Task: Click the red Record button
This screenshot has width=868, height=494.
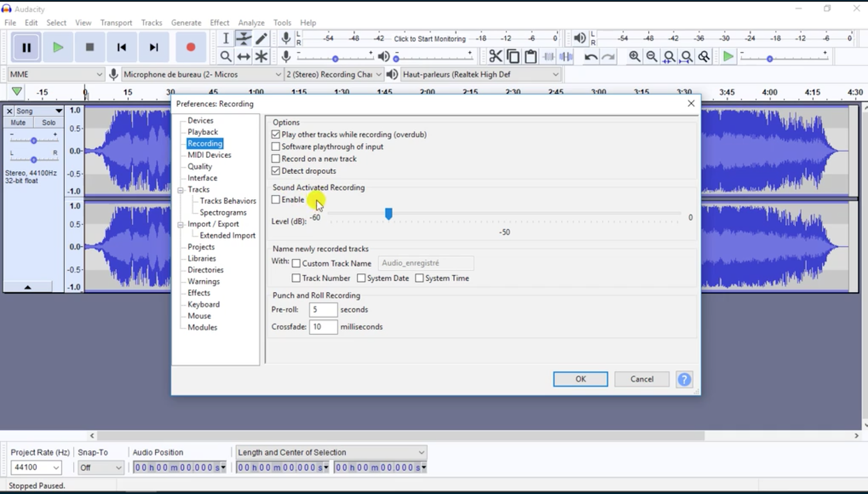Action: 190,47
